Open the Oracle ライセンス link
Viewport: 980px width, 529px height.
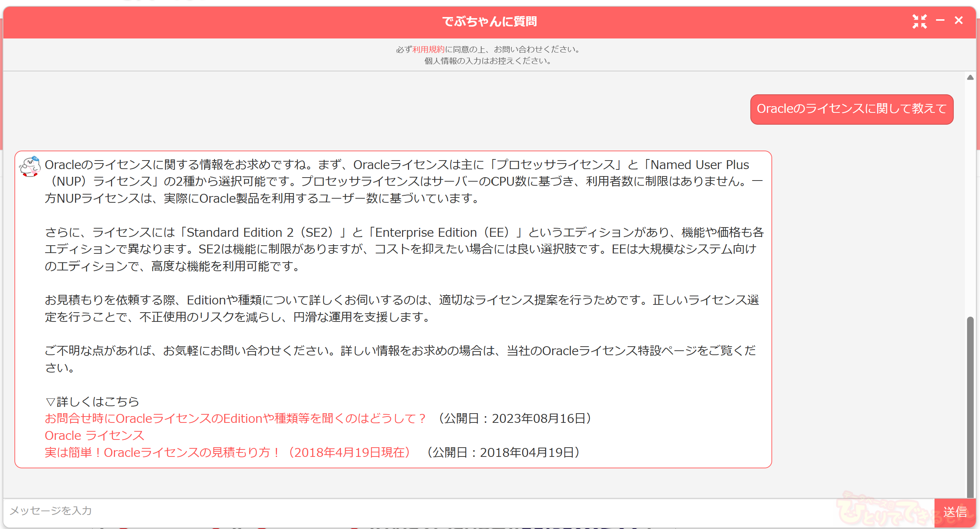(x=94, y=435)
